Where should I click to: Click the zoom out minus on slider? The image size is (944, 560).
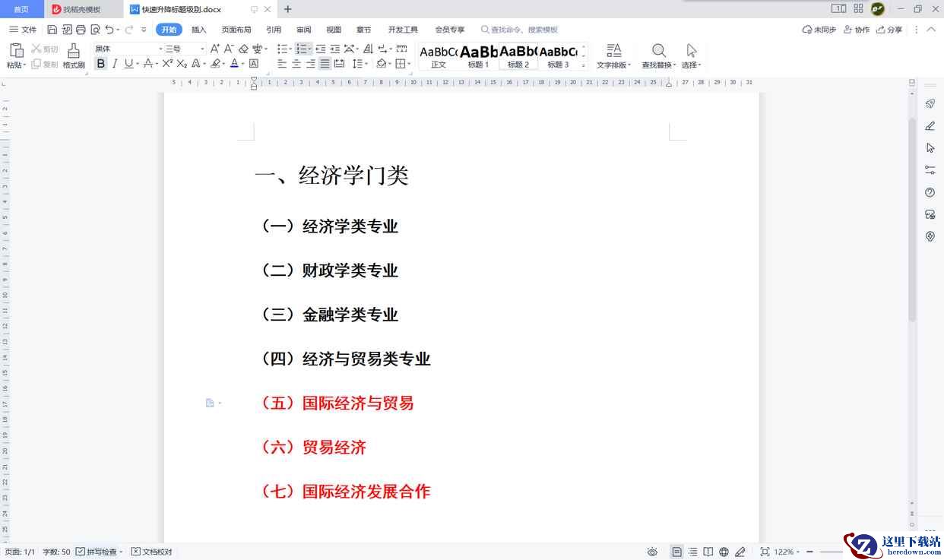click(810, 552)
